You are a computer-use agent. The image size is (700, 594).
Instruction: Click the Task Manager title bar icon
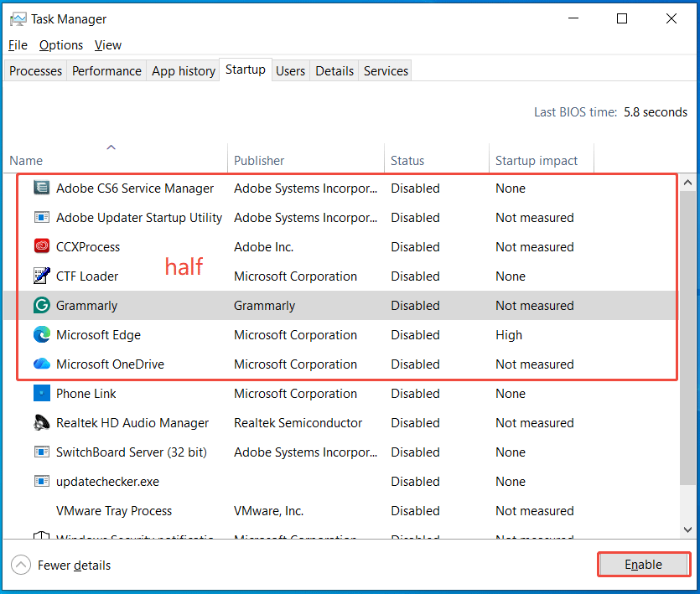click(x=18, y=18)
